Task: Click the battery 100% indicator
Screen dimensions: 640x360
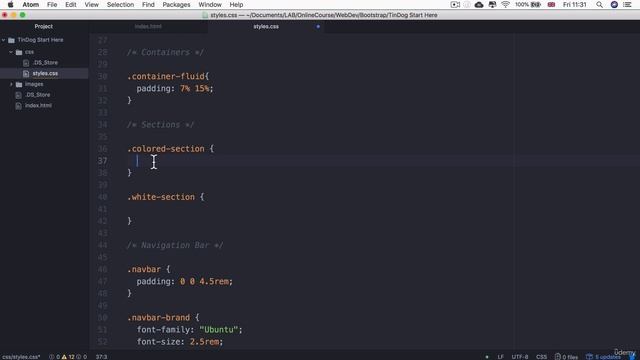Action: tap(528, 4)
